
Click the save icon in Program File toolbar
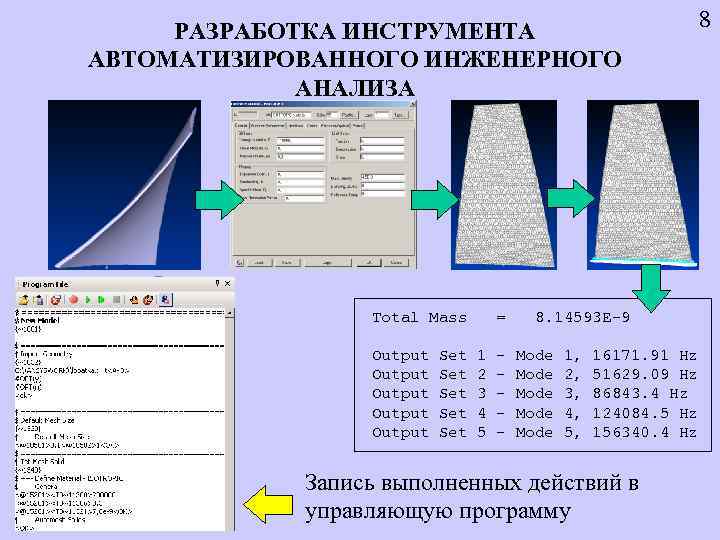[x=39, y=300]
